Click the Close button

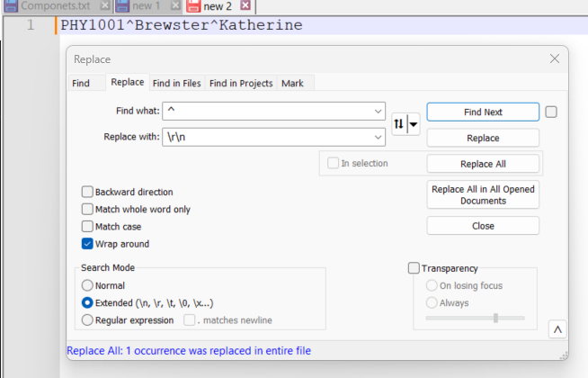coord(483,226)
